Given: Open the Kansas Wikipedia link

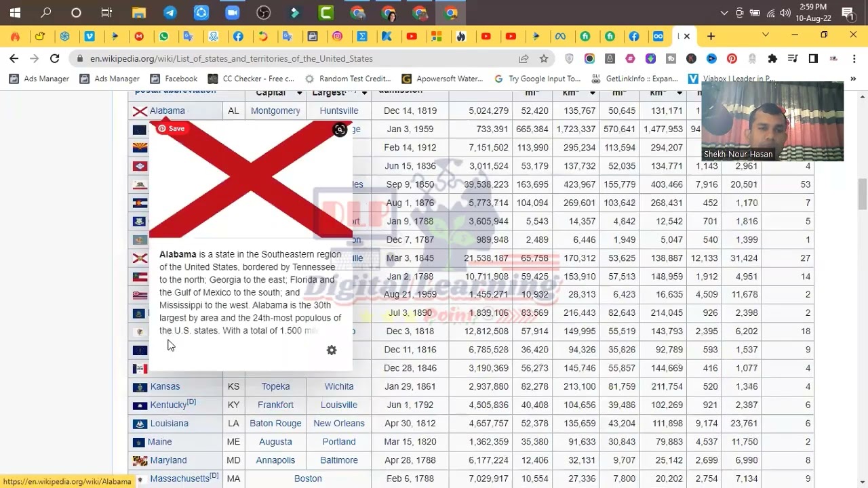Looking at the screenshot, I should tap(165, 386).
